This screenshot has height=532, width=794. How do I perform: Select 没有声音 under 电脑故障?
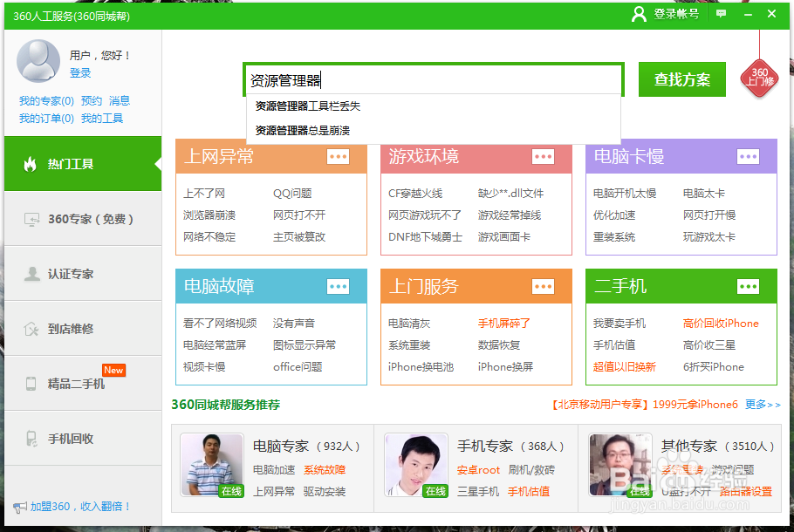(x=294, y=324)
